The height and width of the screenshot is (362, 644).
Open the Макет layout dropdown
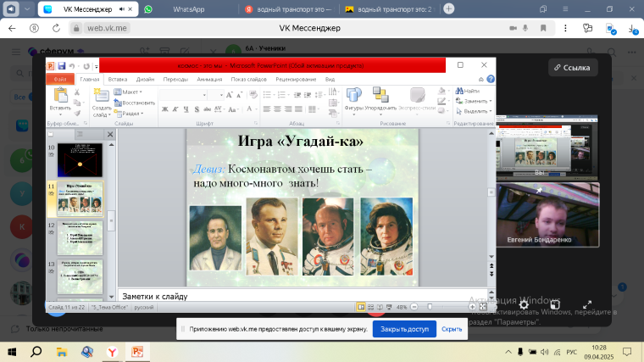click(x=128, y=92)
